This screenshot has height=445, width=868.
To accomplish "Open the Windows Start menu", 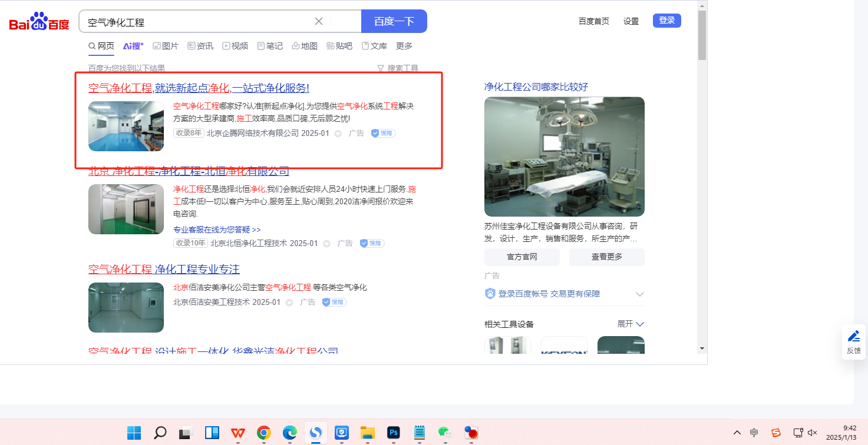I will pos(134,433).
